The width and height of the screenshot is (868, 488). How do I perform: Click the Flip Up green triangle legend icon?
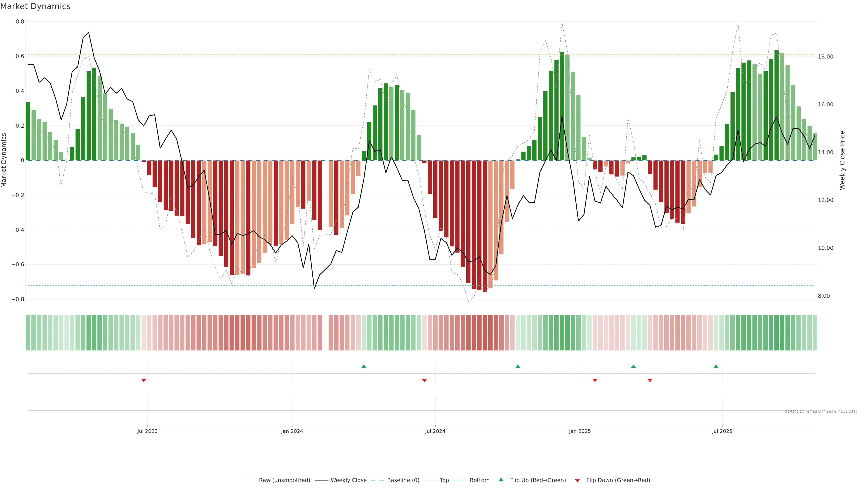click(501, 480)
